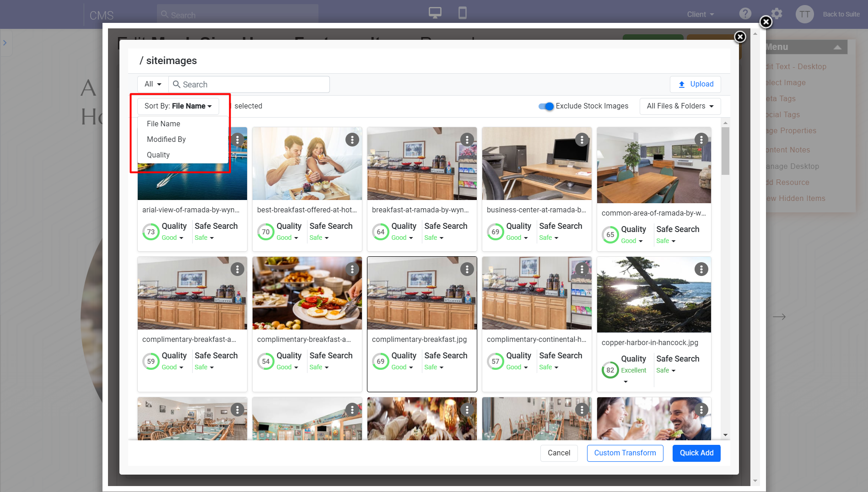
Task: Select the common-area-of-ramada thumbnail
Action: coord(654,165)
